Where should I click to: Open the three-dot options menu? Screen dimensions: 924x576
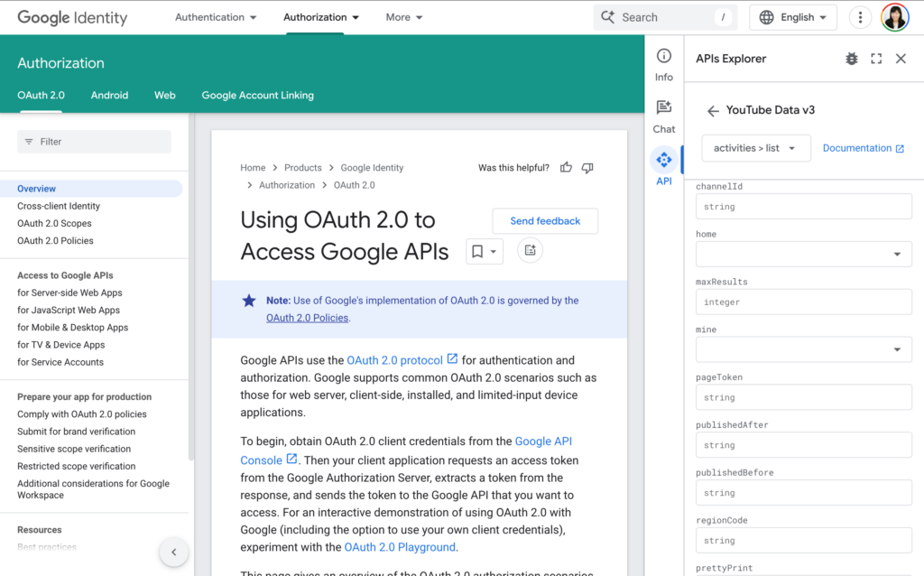pyautogui.click(x=860, y=18)
